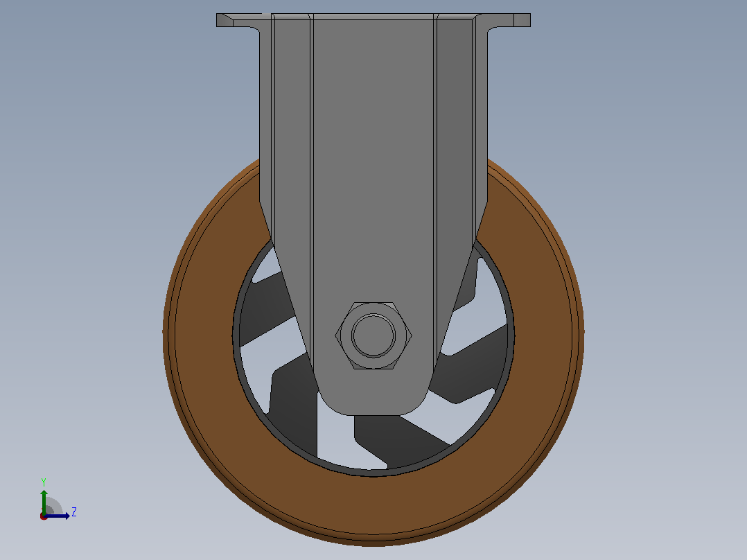Screen dimensions: 747x560
Task: Pick the round axle bolt end inside the nut
Action: [x=373, y=335]
